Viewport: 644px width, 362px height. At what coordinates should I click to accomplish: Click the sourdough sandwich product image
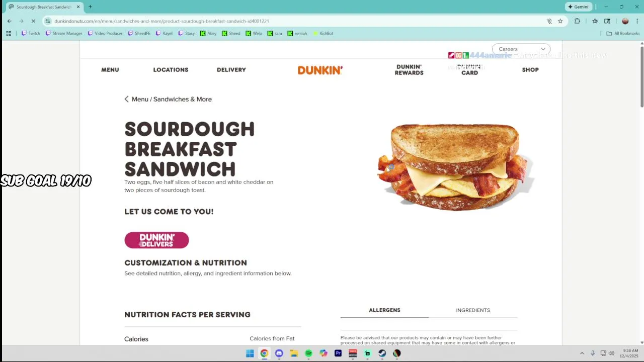[455, 167]
